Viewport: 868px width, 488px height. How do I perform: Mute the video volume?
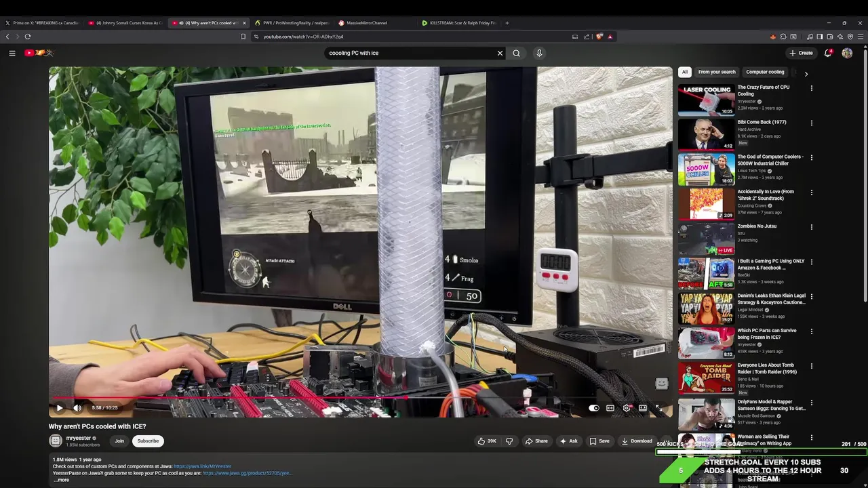(77, 408)
